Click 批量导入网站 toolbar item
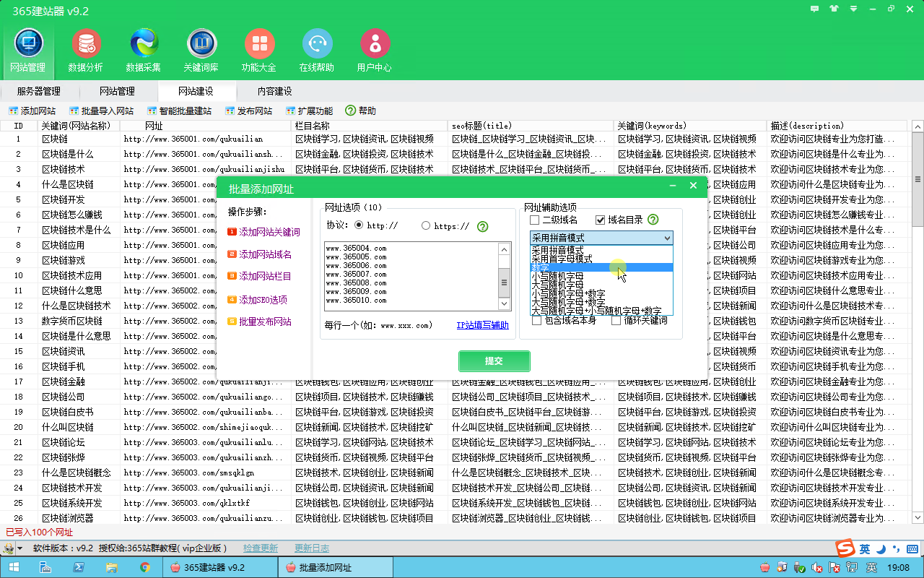924x578 pixels. point(102,111)
